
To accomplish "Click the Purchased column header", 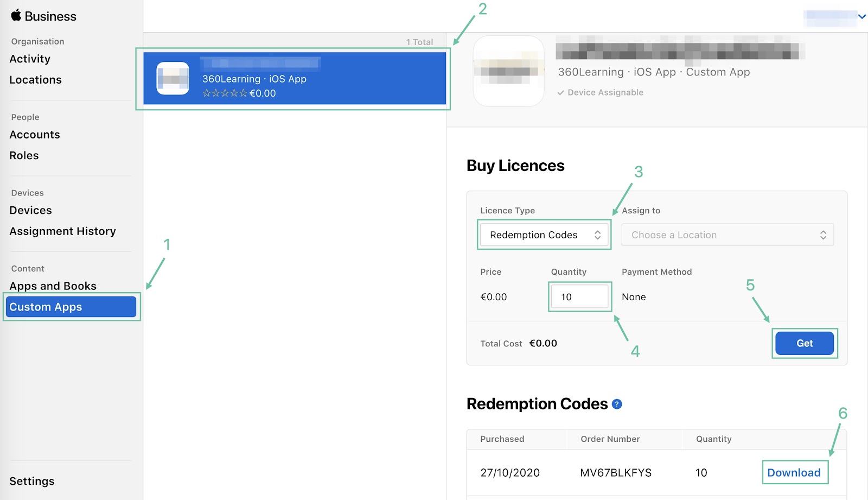I will click(502, 439).
